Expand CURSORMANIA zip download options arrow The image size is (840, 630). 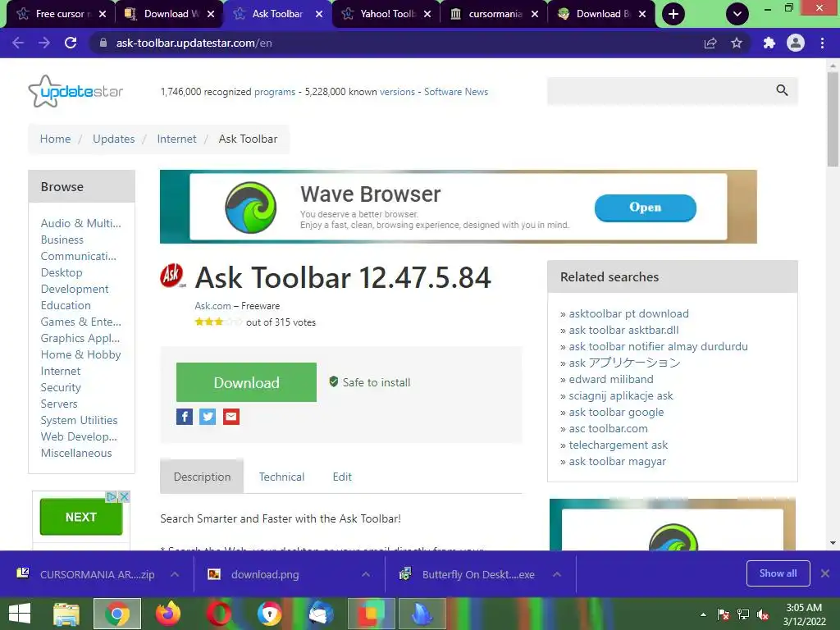[x=175, y=574]
